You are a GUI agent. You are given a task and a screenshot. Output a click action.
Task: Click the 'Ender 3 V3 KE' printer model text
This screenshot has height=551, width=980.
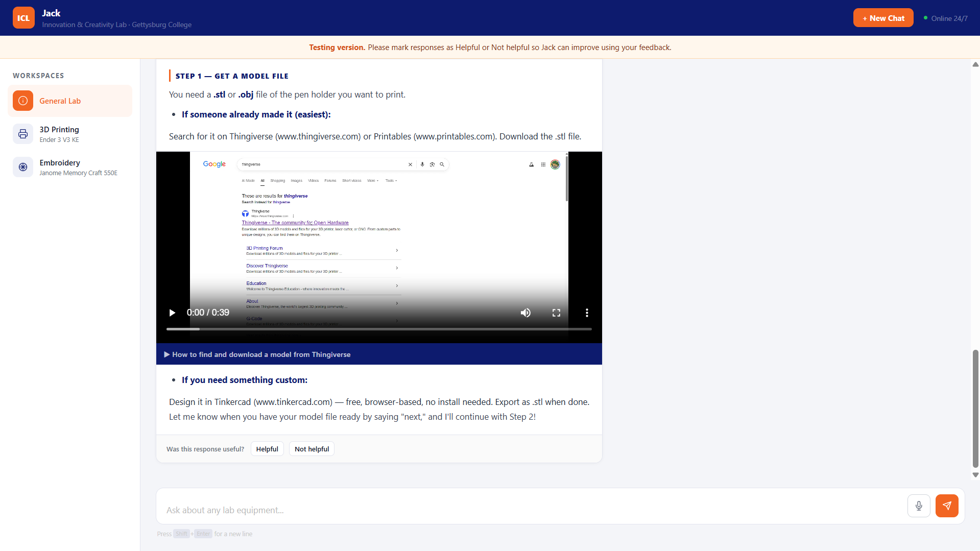pyautogui.click(x=59, y=140)
